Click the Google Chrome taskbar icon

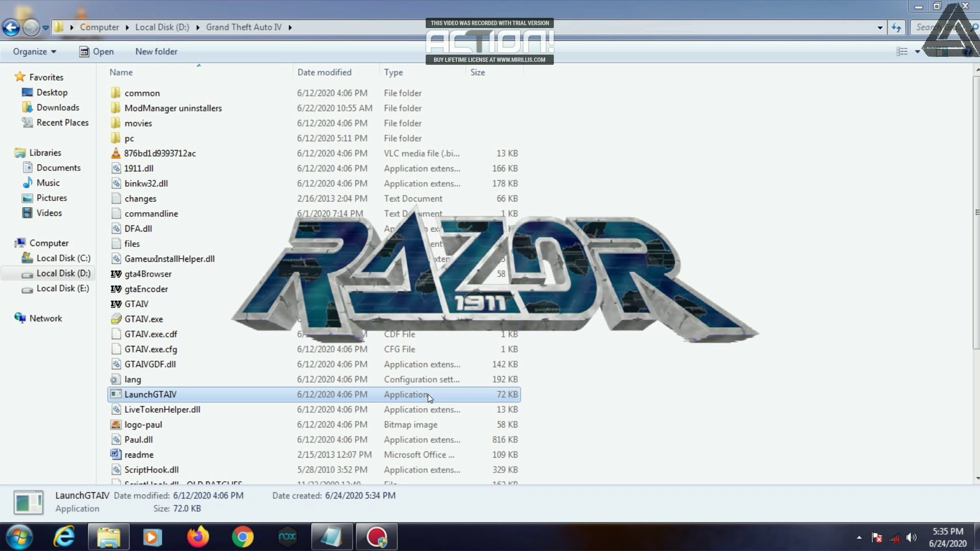pos(242,537)
